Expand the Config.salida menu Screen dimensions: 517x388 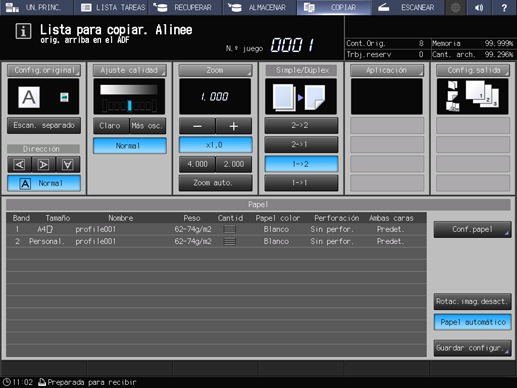click(473, 70)
